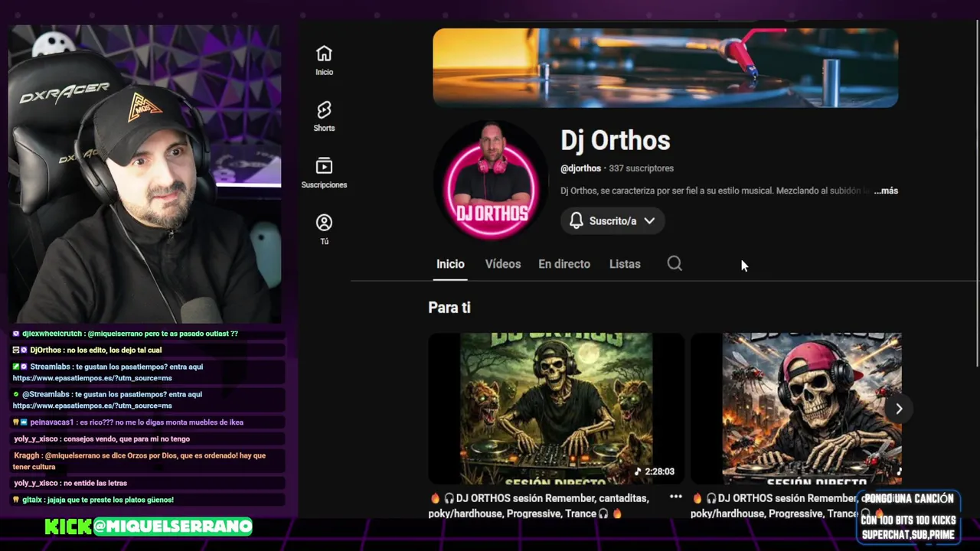Switch to the Vídeos tab
Viewport: 980px width, 551px height.
coord(503,264)
